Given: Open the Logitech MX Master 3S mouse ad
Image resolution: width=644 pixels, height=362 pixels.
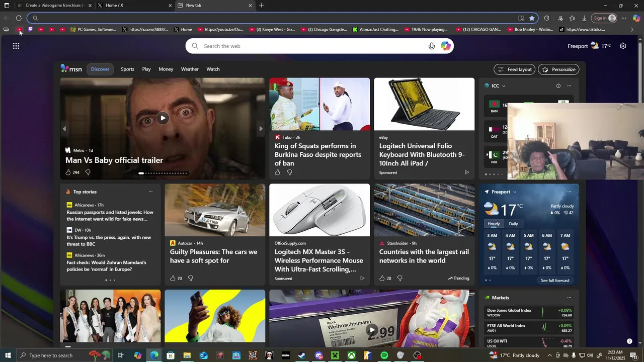Looking at the screenshot, I should pyautogui.click(x=319, y=234).
